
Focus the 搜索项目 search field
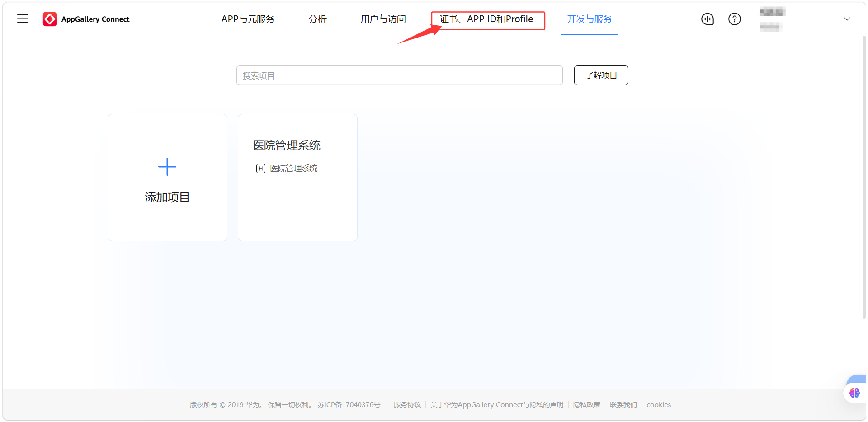(x=399, y=75)
